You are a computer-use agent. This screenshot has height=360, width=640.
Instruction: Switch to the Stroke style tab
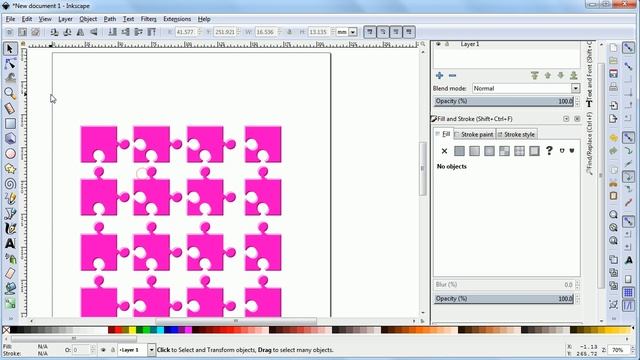pos(516,134)
